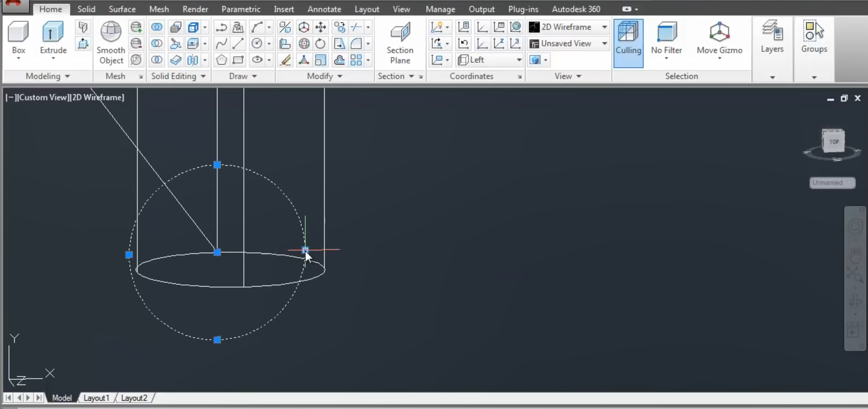This screenshot has height=409, width=868.
Task: Open the Groups panel button
Action: tap(814, 37)
